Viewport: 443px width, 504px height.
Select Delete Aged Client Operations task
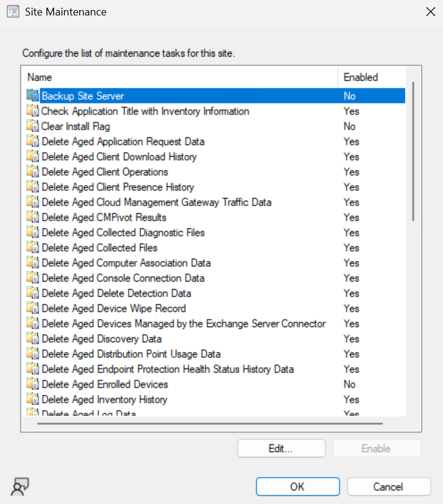click(105, 172)
